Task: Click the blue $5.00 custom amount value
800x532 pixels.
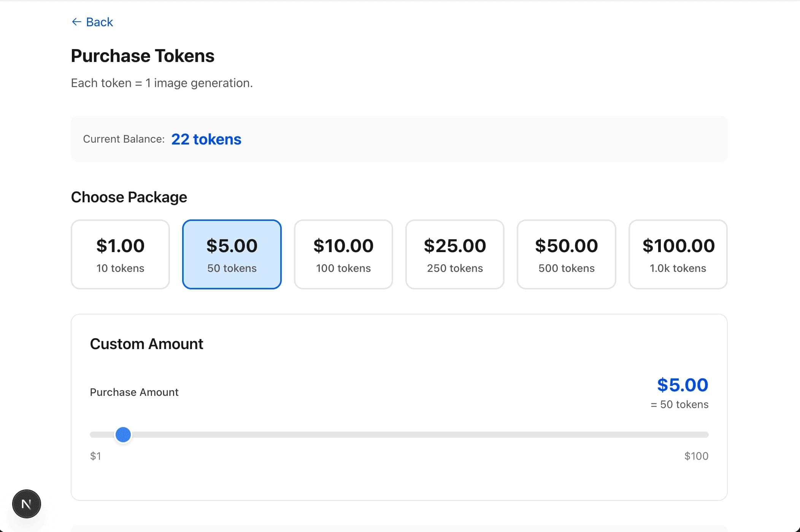Action: [x=683, y=385]
